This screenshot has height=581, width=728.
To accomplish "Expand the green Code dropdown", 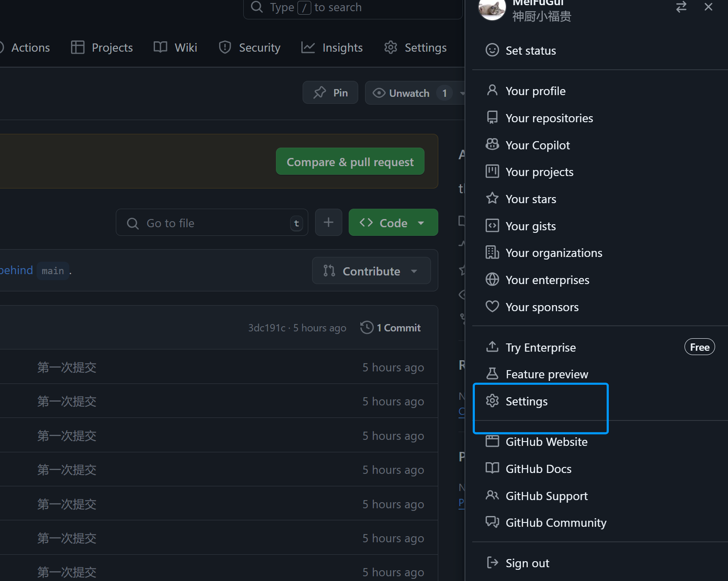I will point(393,223).
